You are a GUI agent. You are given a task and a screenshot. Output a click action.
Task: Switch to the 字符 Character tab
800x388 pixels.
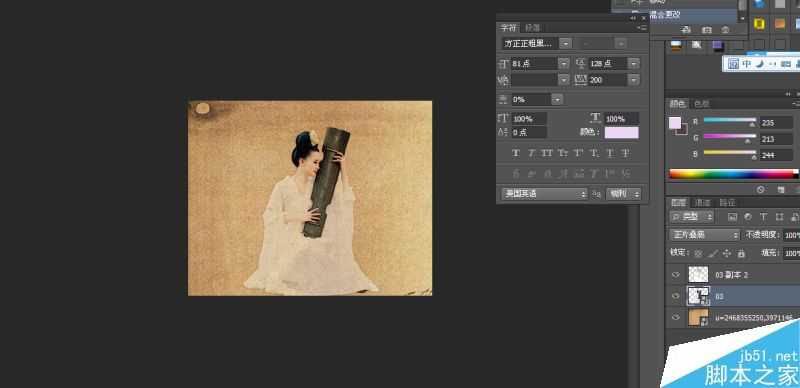click(x=509, y=28)
